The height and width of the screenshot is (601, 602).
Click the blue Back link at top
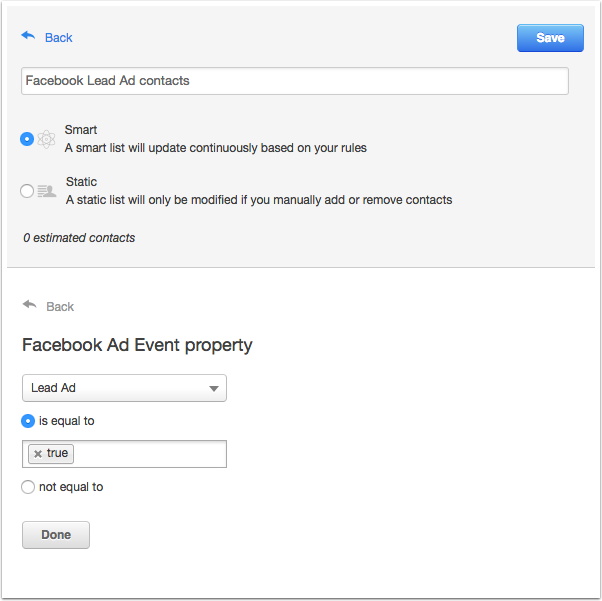point(59,38)
